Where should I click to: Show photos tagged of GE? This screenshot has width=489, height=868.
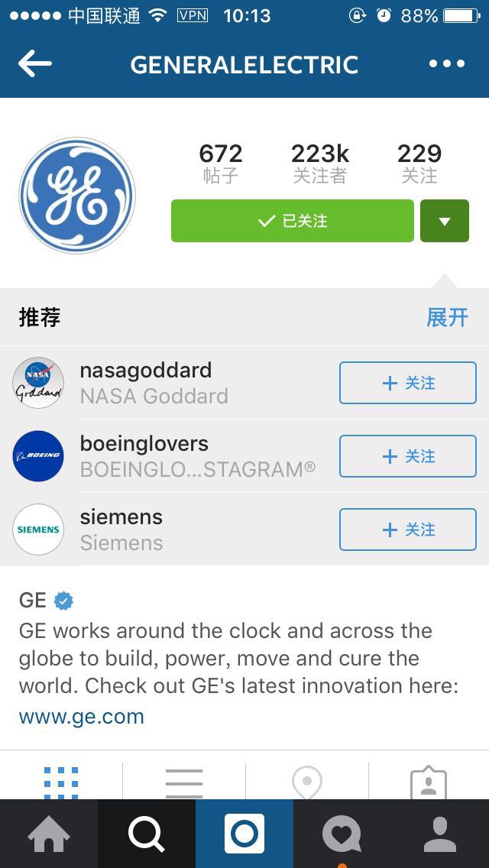coord(429,782)
